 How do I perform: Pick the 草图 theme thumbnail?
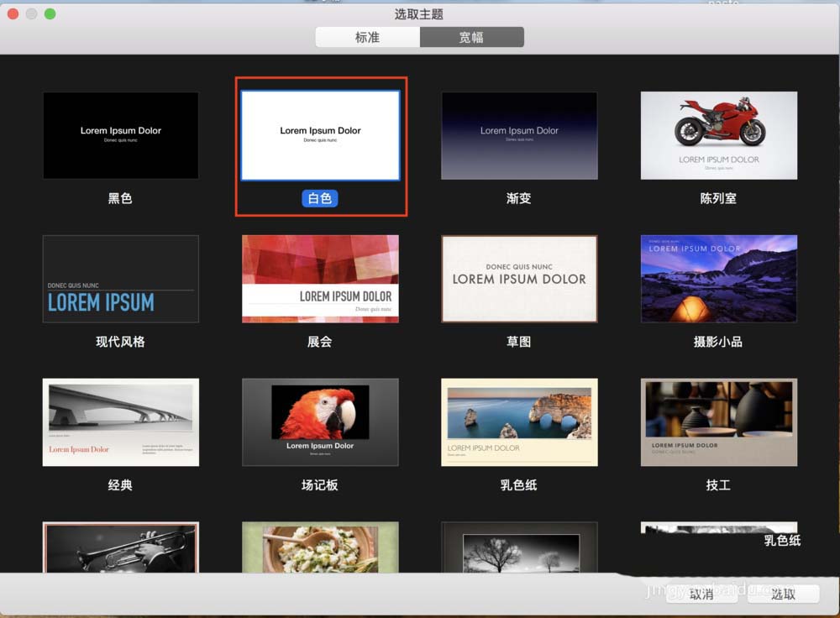(x=519, y=279)
